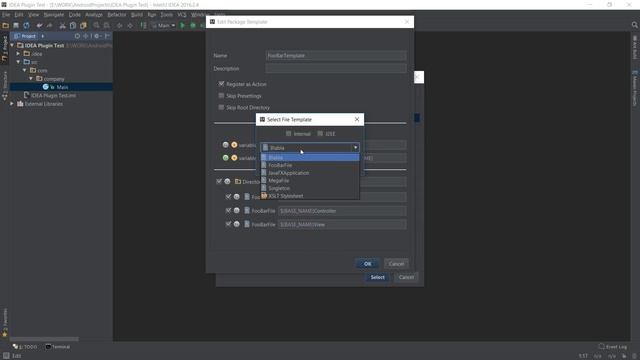The height and width of the screenshot is (360, 640).
Task: Click the Event Log status bar icon
Action: pyautogui.click(x=601, y=347)
